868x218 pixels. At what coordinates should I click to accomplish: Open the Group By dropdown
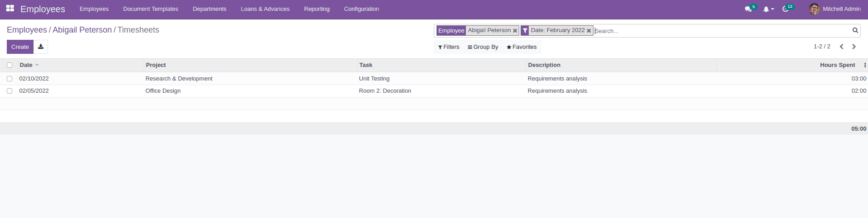point(483,47)
